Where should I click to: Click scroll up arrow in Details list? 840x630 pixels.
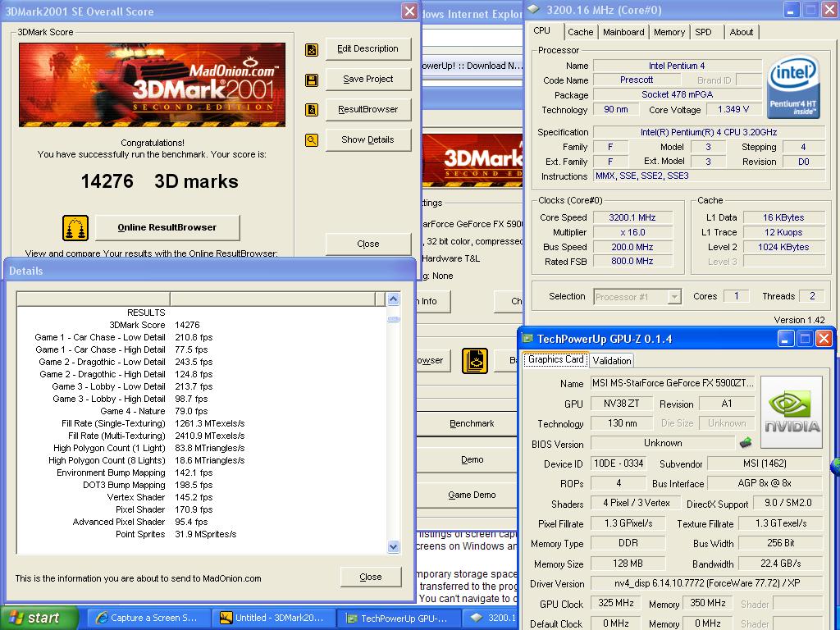(x=393, y=299)
